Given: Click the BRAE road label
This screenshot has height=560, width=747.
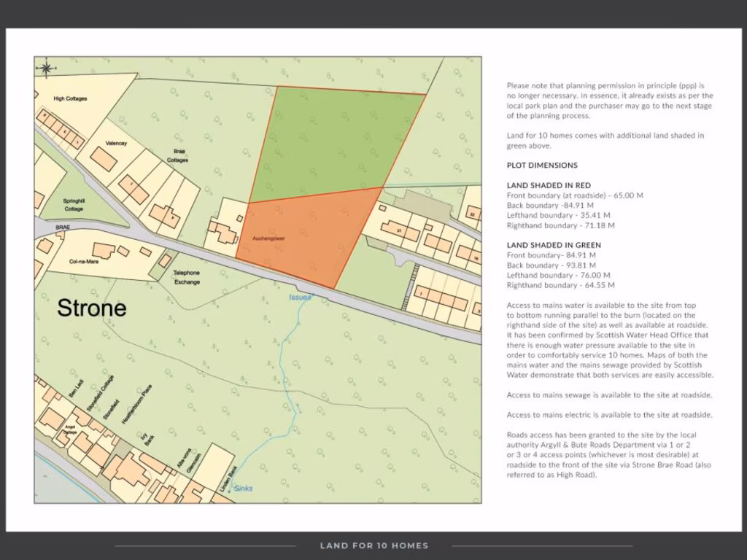Looking at the screenshot, I should pos(44,227).
